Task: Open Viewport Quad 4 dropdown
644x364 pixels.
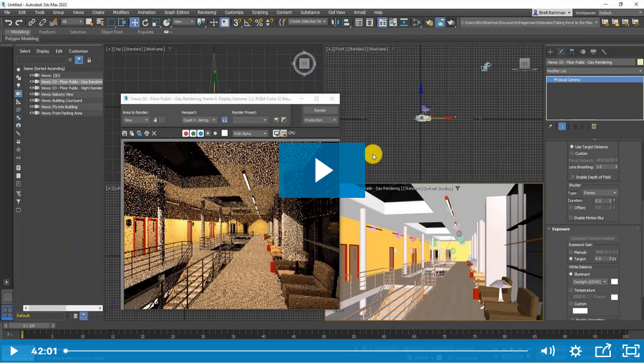Action: click(x=199, y=120)
